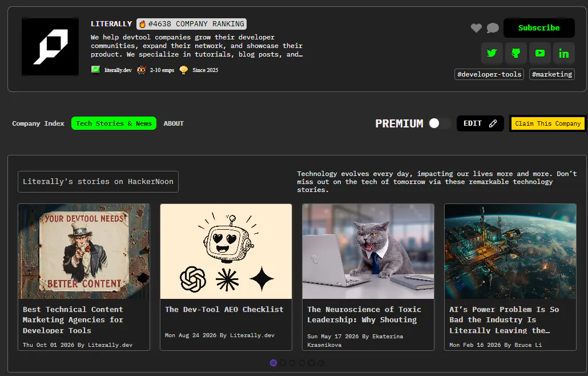Select the fourth carousel page dot
Viewport: 588px width, 376px height.
(302, 363)
